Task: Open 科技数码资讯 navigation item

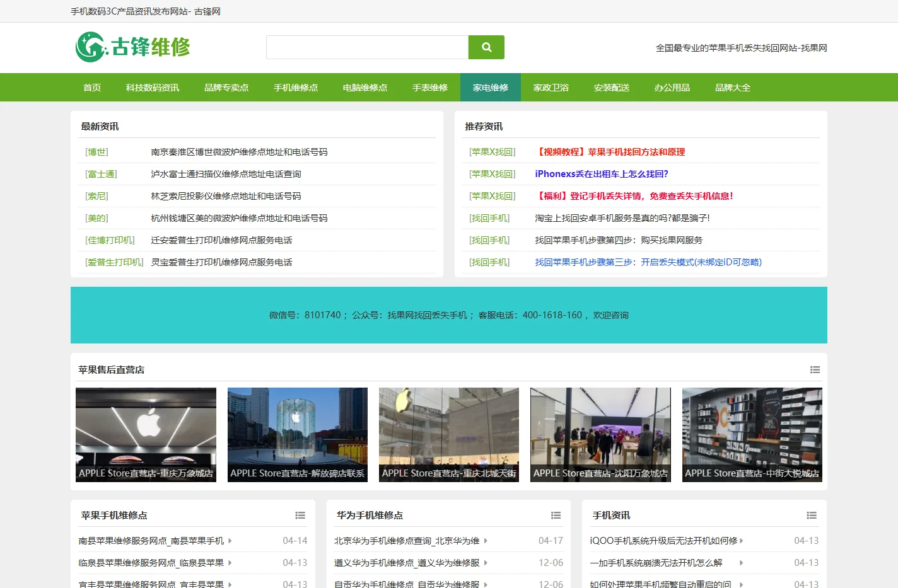Action: click(x=153, y=88)
